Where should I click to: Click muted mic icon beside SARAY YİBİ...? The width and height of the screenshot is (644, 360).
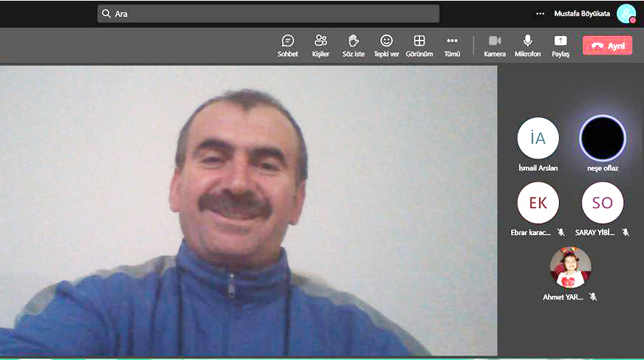coord(626,232)
